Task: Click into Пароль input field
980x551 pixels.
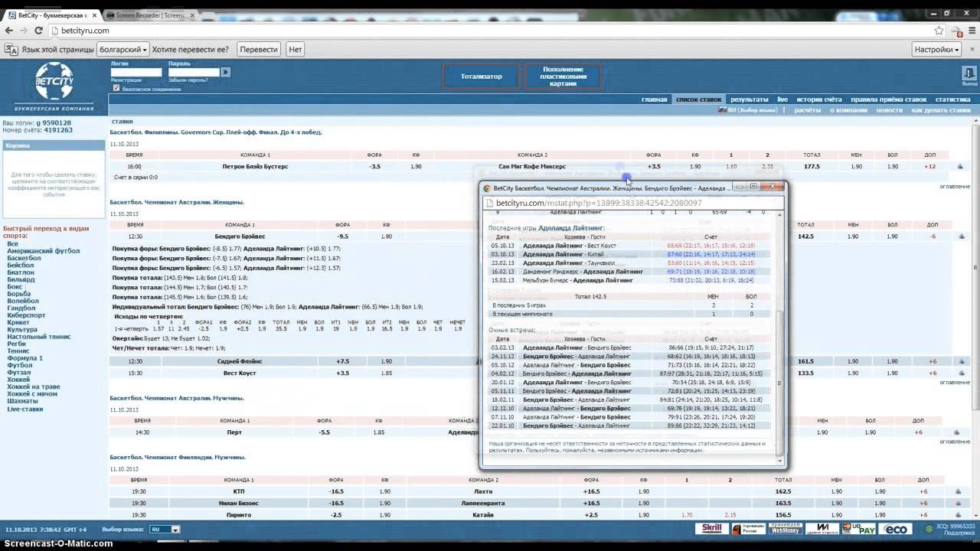Action: coord(194,72)
